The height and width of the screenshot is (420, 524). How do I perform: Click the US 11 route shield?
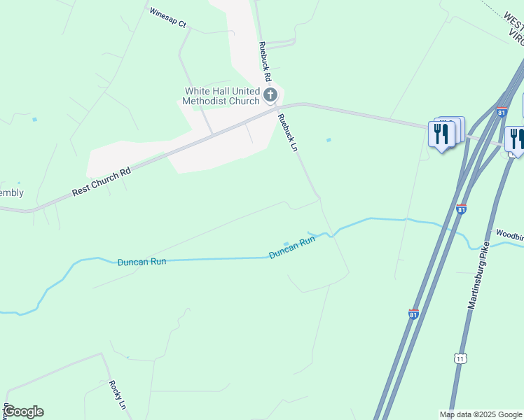tap(460, 358)
